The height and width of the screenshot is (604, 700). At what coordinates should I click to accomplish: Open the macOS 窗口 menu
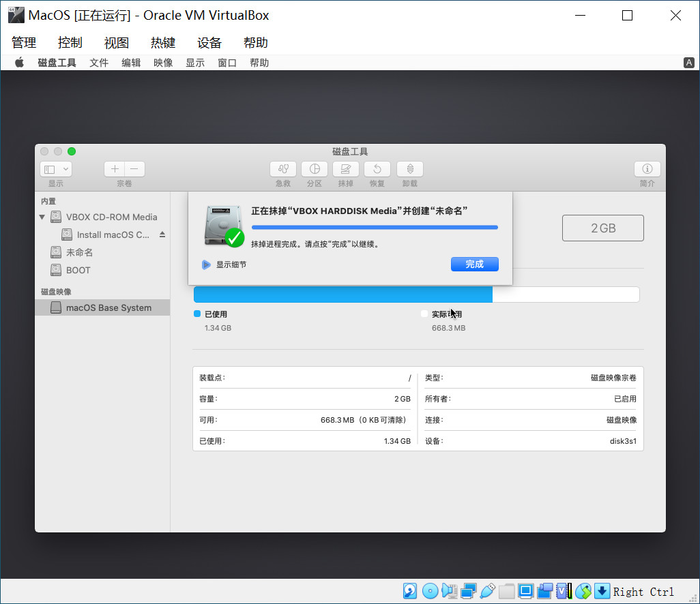pos(227,63)
